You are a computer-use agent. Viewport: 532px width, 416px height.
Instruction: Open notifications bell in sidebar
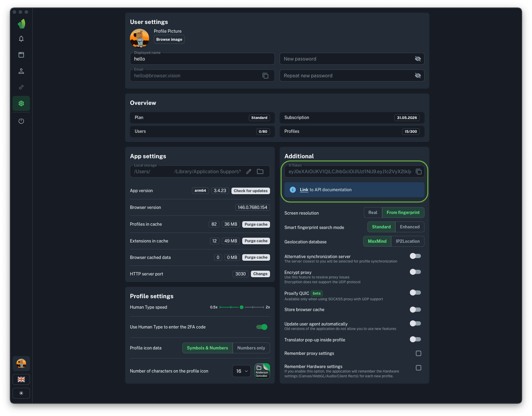(21, 39)
